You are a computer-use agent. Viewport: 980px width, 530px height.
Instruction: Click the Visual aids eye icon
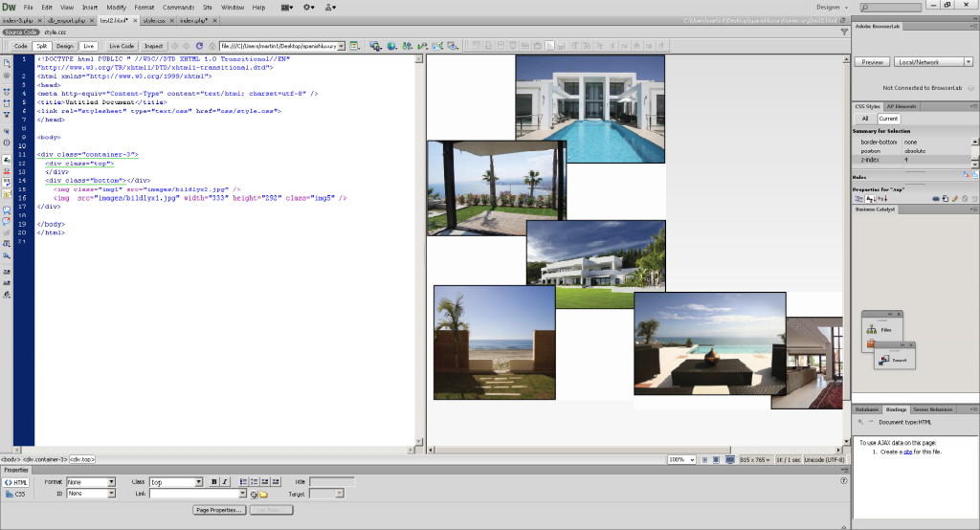[453, 46]
